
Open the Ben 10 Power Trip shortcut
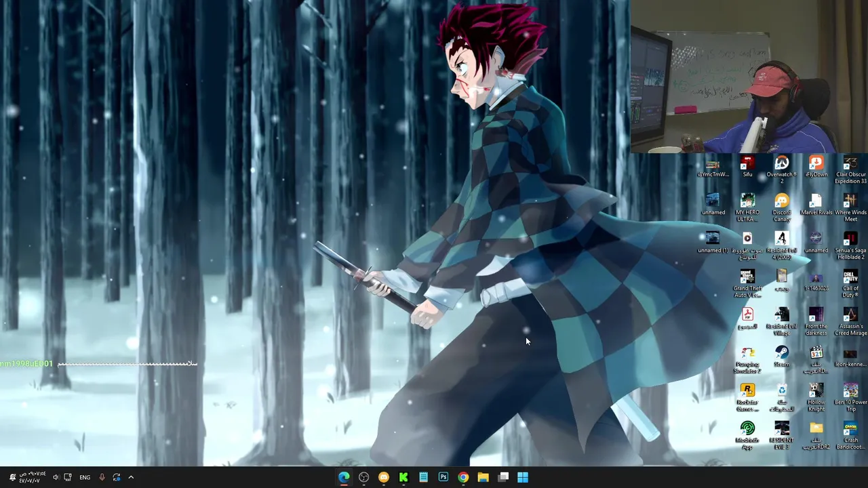(x=850, y=397)
